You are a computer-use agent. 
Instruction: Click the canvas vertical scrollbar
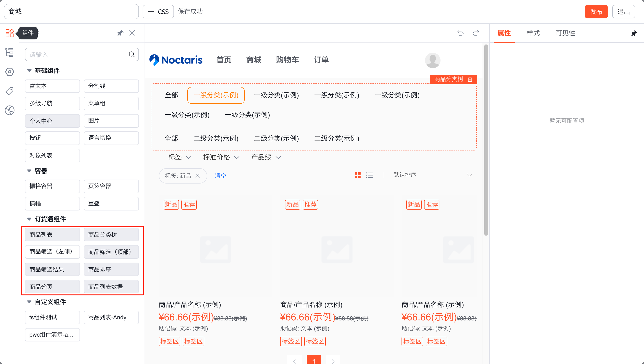point(486,140)
